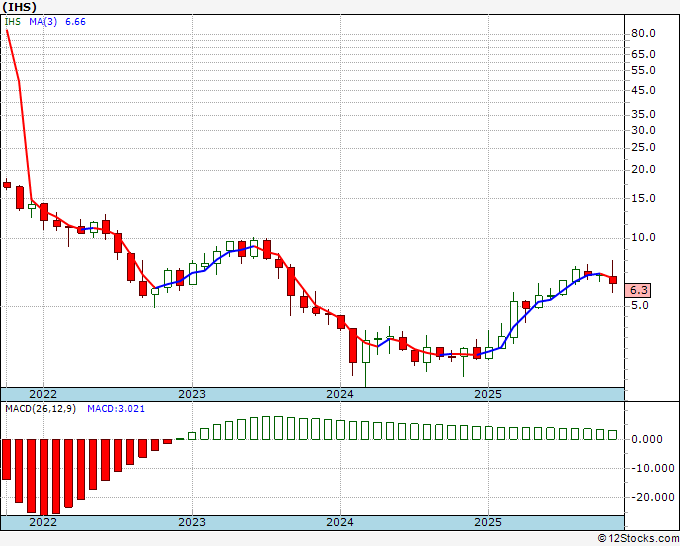The image size is (680, 546).
Task: Click the 65.0 price axis label
Action: click(643, 54)
